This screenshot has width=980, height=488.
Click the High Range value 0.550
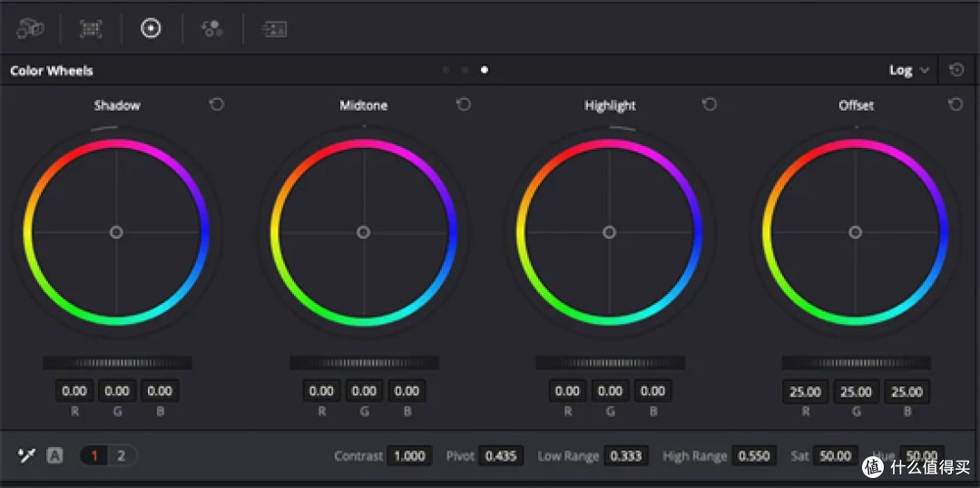click(x=754, y=455)
